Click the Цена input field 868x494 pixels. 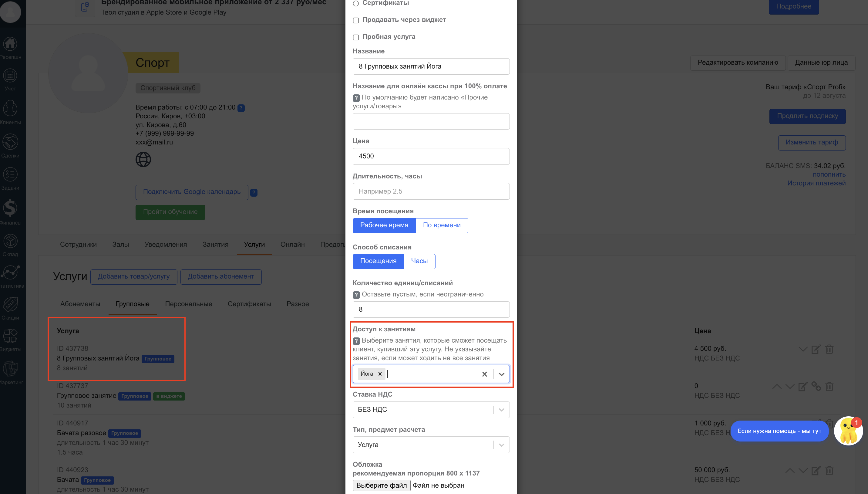pos(431,156)
